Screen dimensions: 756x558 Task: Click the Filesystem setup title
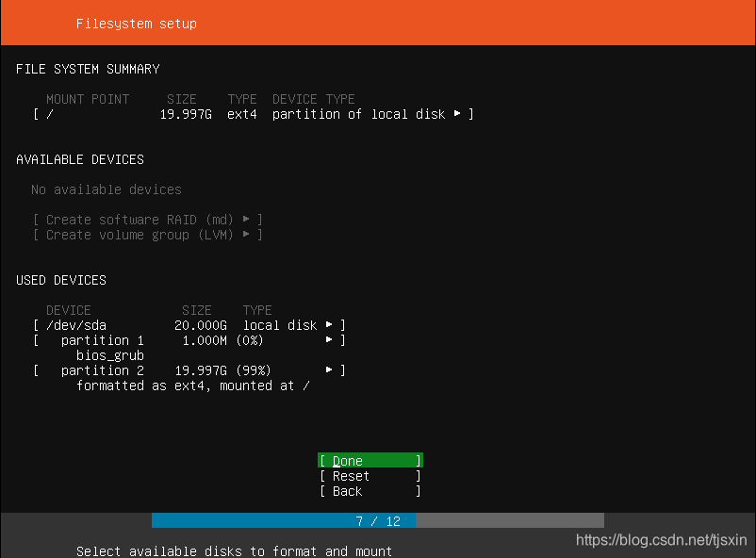pyautogui.click(x=137, y=24)
